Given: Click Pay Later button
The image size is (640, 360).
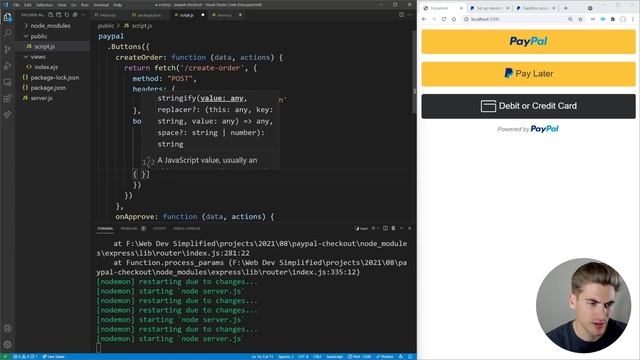Looking at the screenshot, I should coord(528,73).
